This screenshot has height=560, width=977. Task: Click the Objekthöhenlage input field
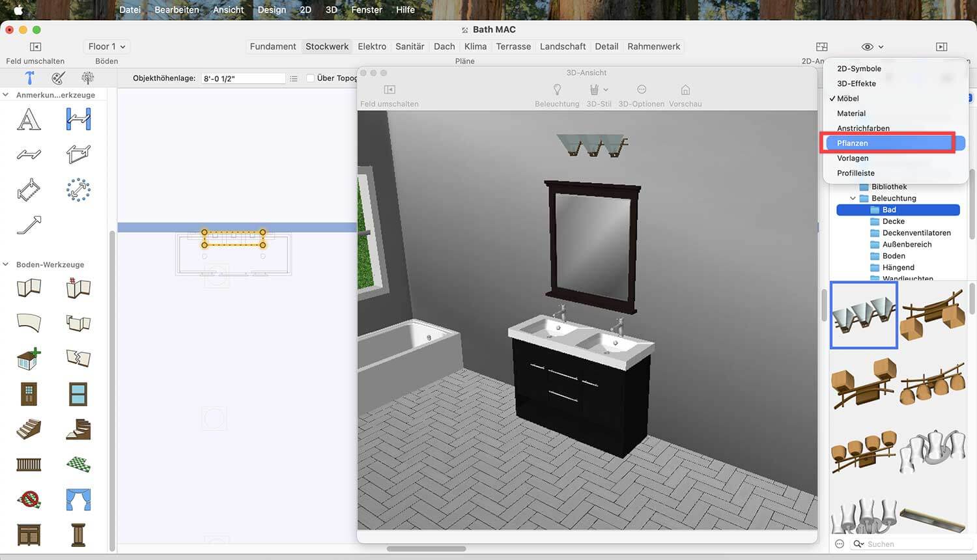pyautogui.click(x=243, y=78)
